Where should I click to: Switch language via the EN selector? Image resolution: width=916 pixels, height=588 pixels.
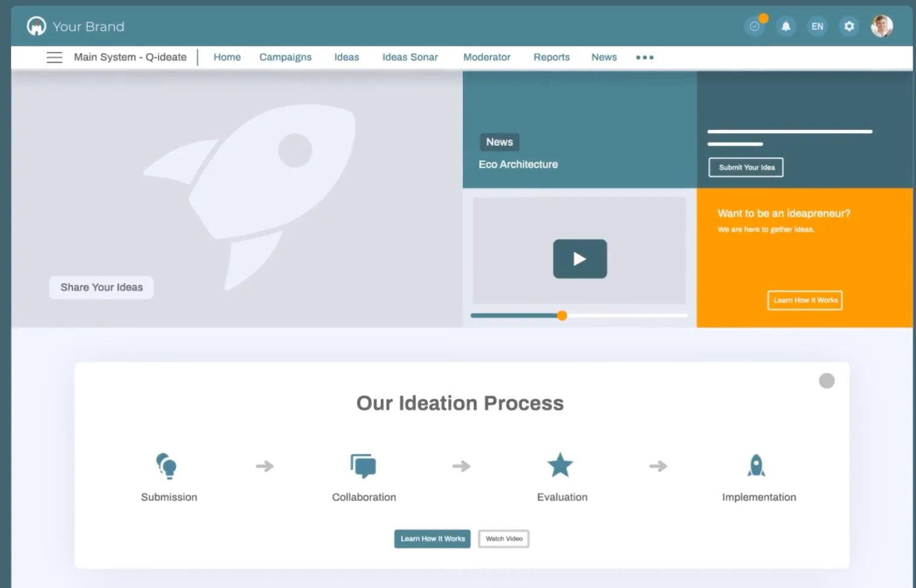pos(817,27)
